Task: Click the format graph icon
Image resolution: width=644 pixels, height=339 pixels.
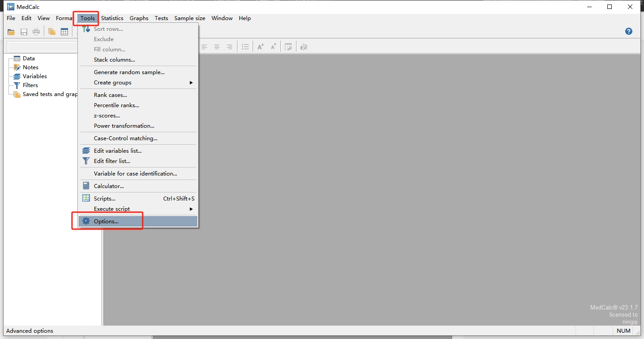Action: (x=304, y=47)
